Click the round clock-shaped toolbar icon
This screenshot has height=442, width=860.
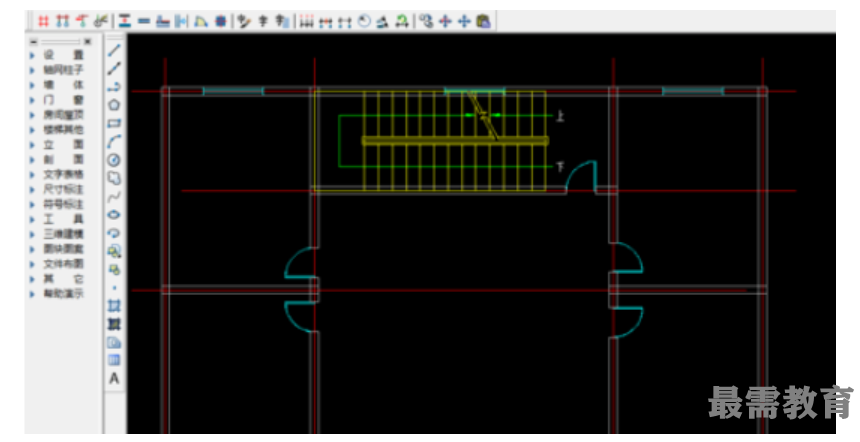click(364, 21)
